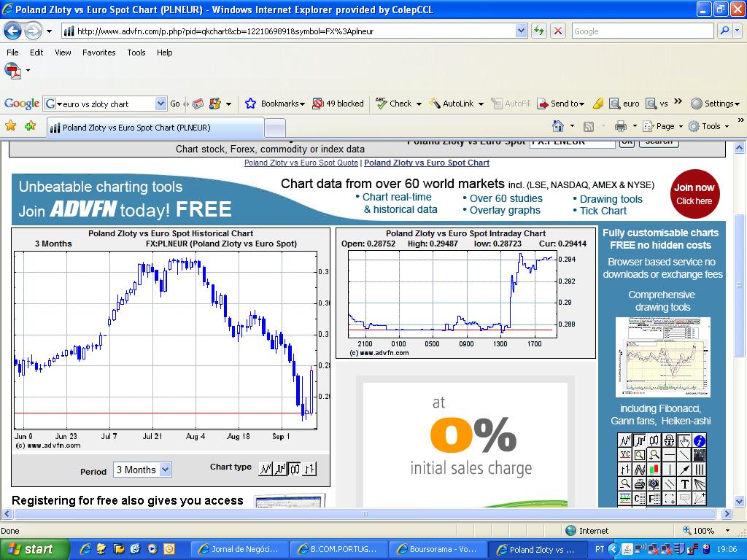Click the padlock icon in drawing tools grid

click(x=670, y=440)
